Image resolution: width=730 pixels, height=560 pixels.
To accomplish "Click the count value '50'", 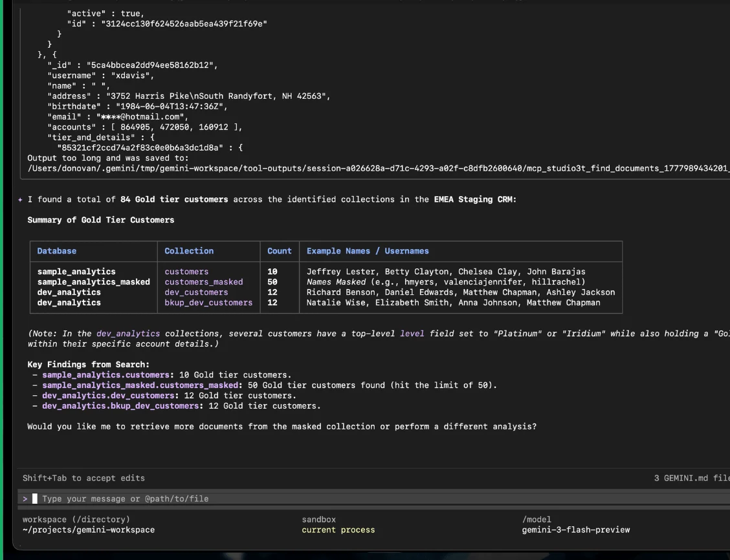I will coord(272,282).
